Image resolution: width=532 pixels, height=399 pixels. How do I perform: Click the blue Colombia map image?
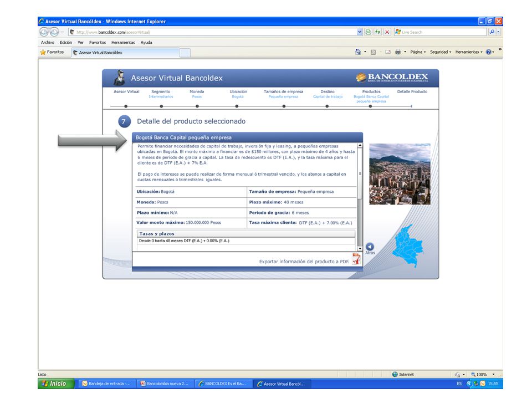(x=408, y=245)
